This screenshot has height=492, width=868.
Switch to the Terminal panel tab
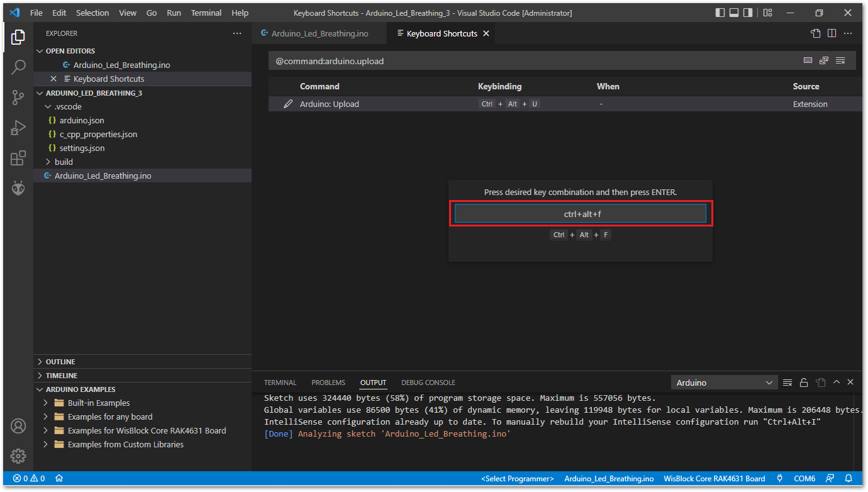[280, 383]
